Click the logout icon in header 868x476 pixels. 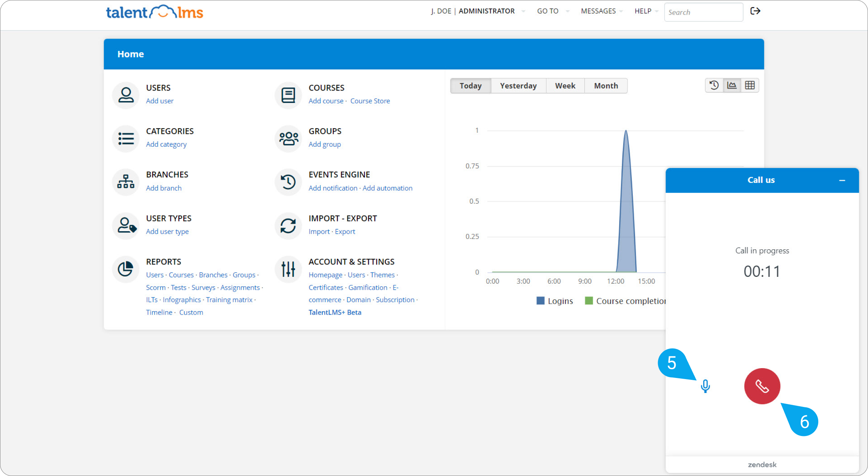tap(755, 11)
